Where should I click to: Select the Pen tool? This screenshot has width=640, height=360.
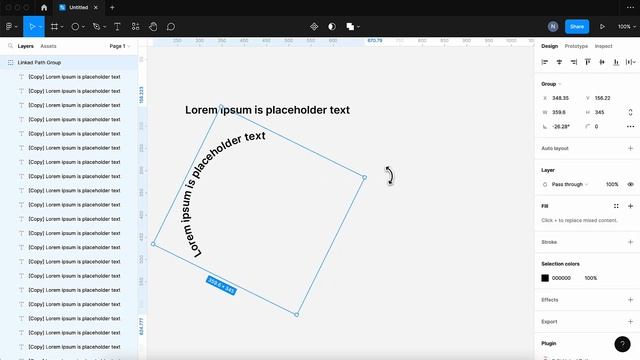click(96, 27)
